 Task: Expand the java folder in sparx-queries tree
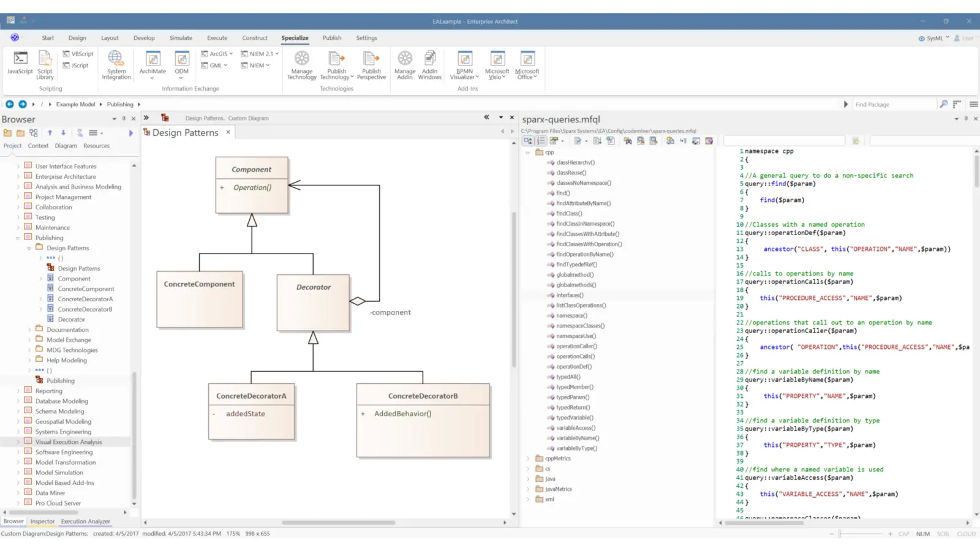click(x=529, y=479)
